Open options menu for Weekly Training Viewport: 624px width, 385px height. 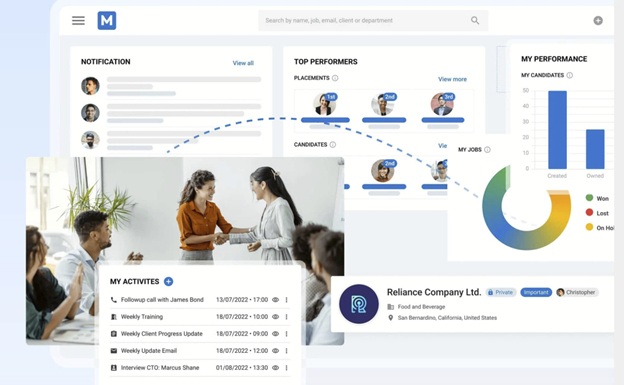tap(287, 317)
